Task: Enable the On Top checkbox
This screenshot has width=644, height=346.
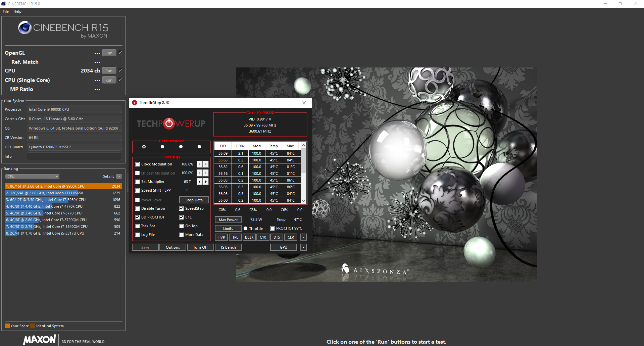Action: (182, 226)
